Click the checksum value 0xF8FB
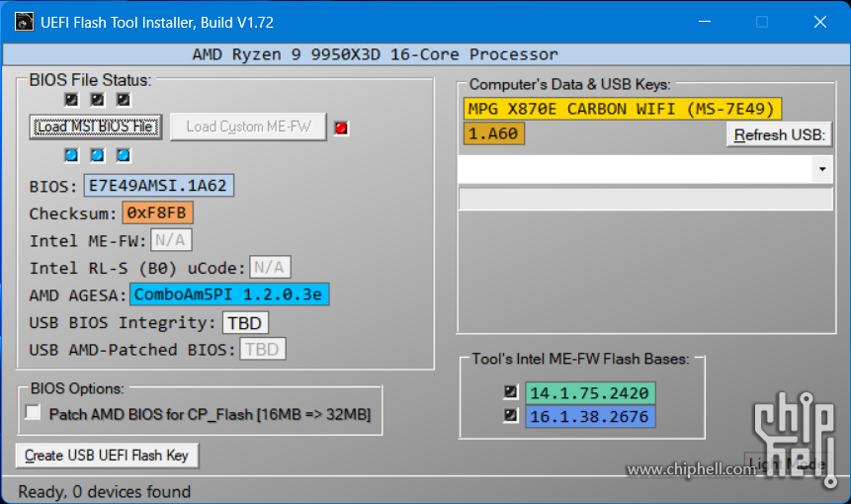This screenshot has width=851, height=504. [157, 212]
